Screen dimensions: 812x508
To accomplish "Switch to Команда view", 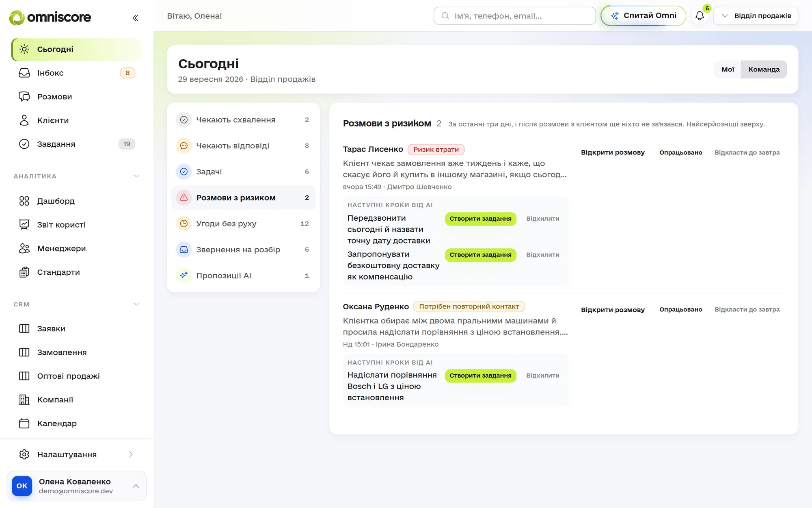I will click(764, 69).
